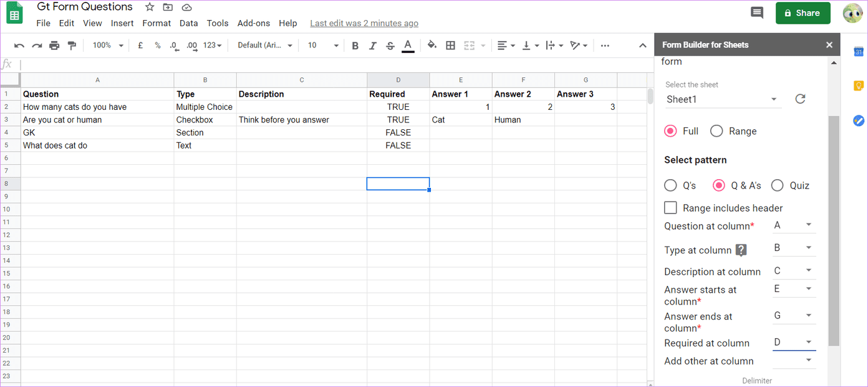Screen dimensions: 868x387
Task: Apply strikethrough formatting
Action: click(x=390, y=46)
